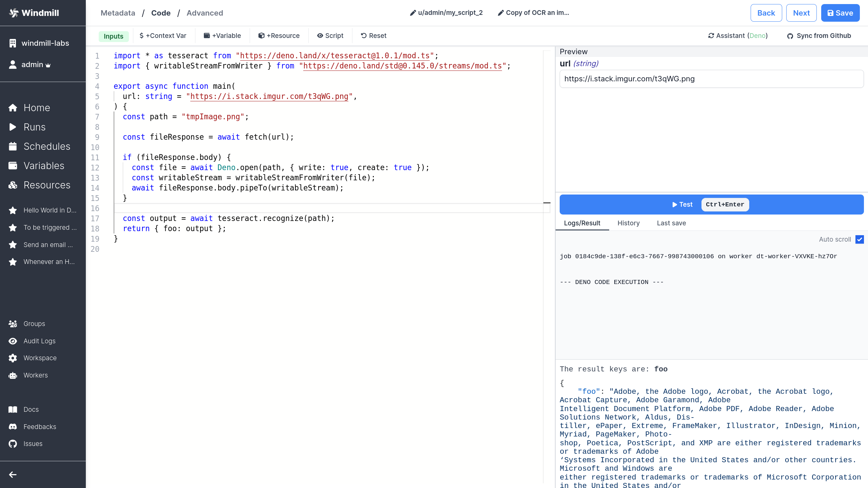Click the editor minimap scroll marker
This screenshot has width=868, height=488.
546,203
